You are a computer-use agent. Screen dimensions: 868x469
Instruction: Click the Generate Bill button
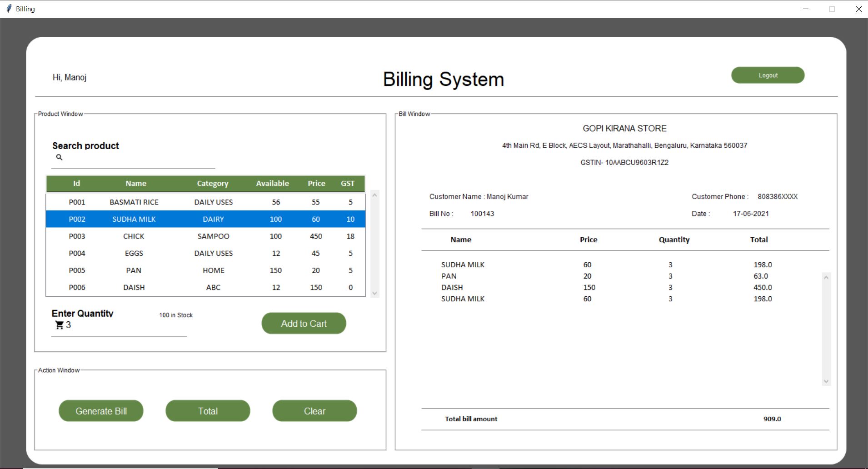pyautogui.click(x=101, y=411)
